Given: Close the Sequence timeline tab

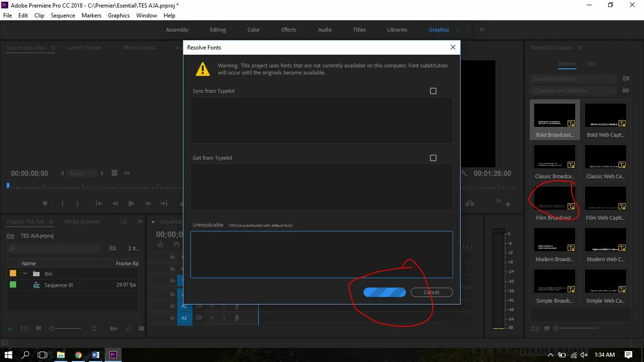Looking at the screenshot, I should tap(153, 222).
